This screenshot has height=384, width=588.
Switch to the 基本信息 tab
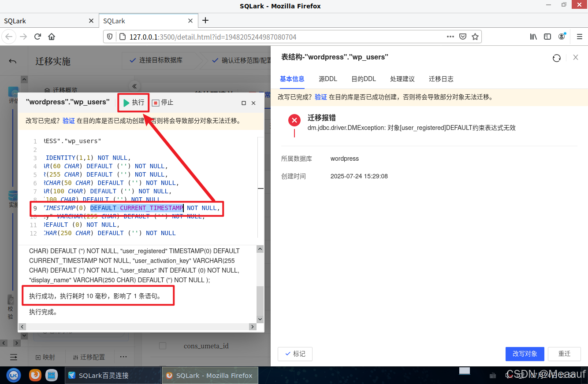(292, 79)
